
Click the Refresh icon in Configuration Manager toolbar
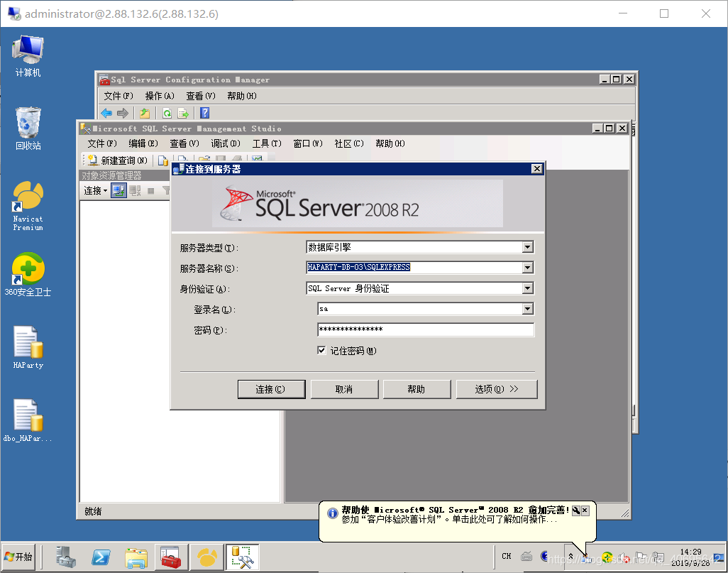(x=167, y=112)
